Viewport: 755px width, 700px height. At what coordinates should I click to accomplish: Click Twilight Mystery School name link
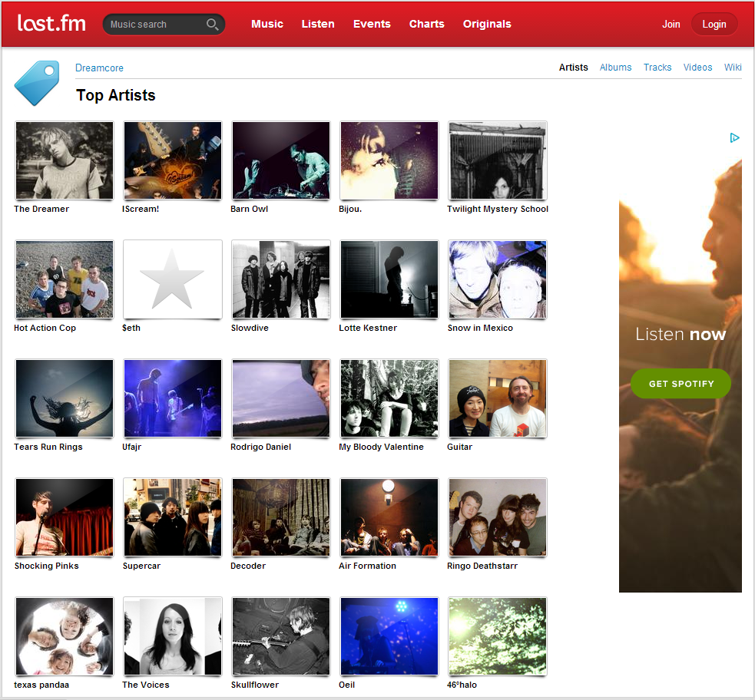tap(498, 209)
